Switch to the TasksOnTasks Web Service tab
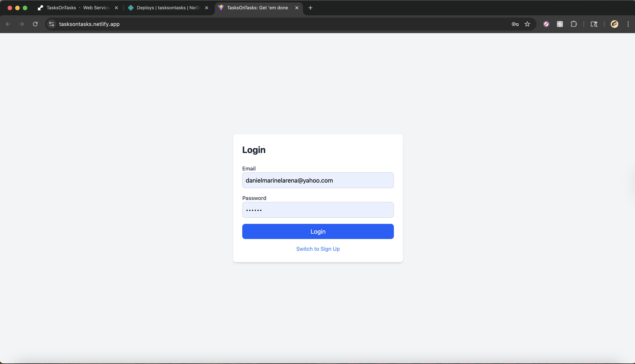The height and width of the screenshot is (364, 635). [x=75, y=8]
